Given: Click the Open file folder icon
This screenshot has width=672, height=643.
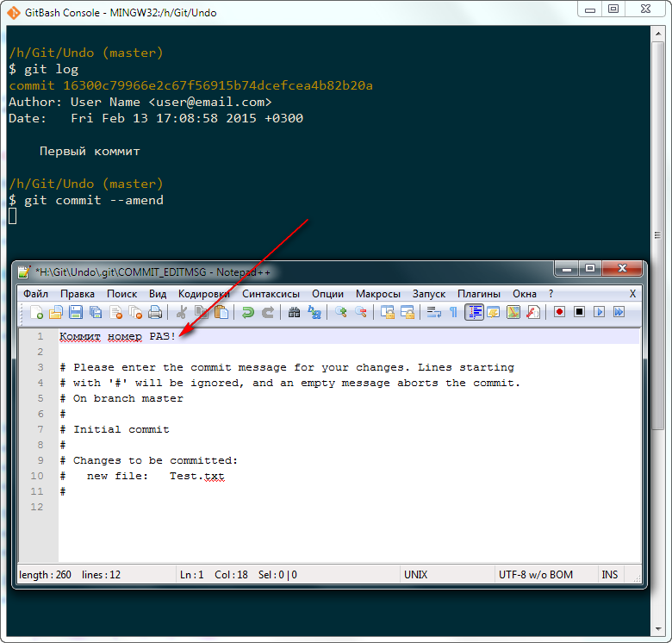Looking at the screenshot, I should [x=56, y=312].
